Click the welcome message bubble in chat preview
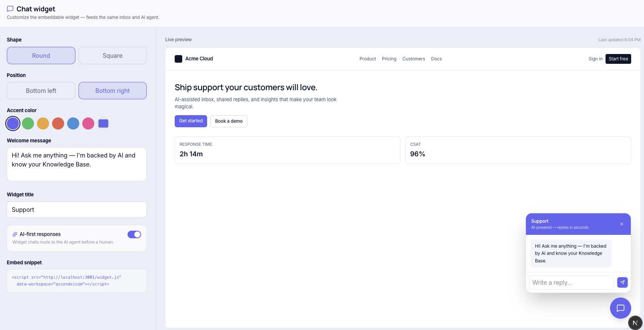644x330 pixels. tap(571, 253)
